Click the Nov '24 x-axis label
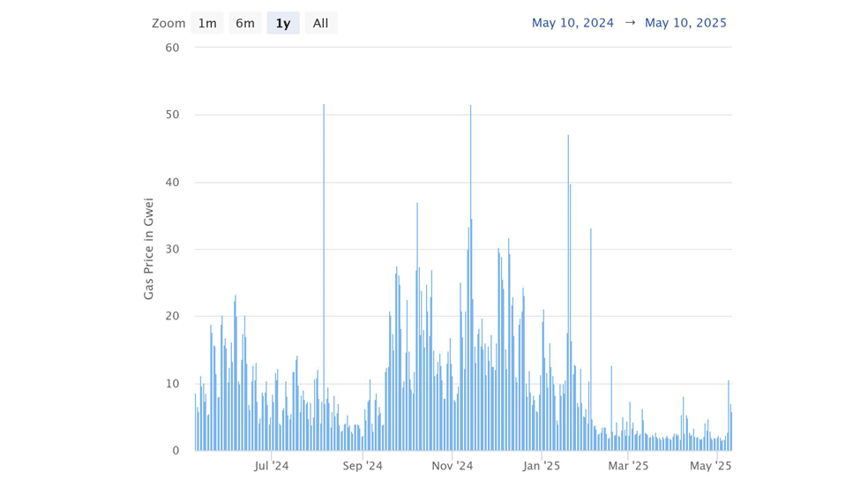This screenshot has height=488, width=868. [x=453, y=466]
